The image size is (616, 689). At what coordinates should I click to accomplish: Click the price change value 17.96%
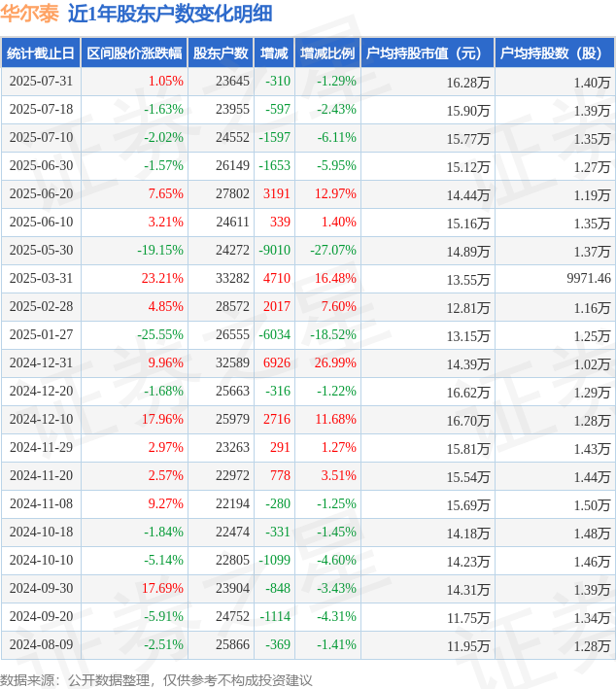coord(162,419)
